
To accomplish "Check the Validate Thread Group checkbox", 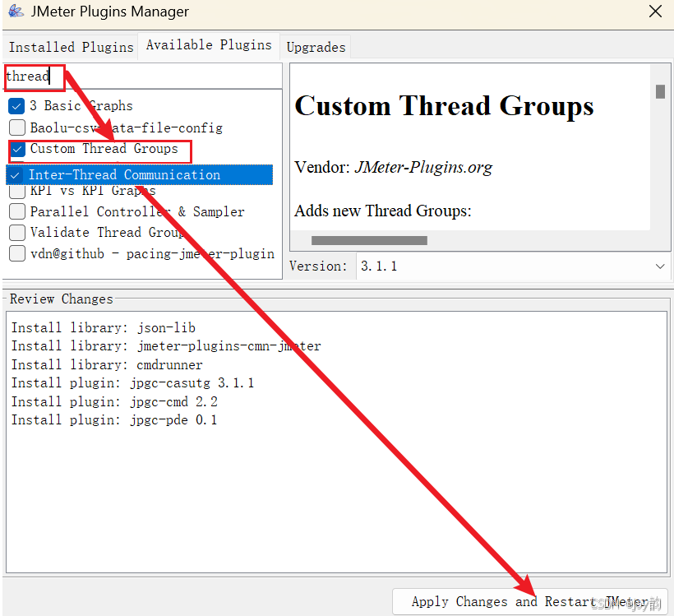I will click(x=16, y=232).
